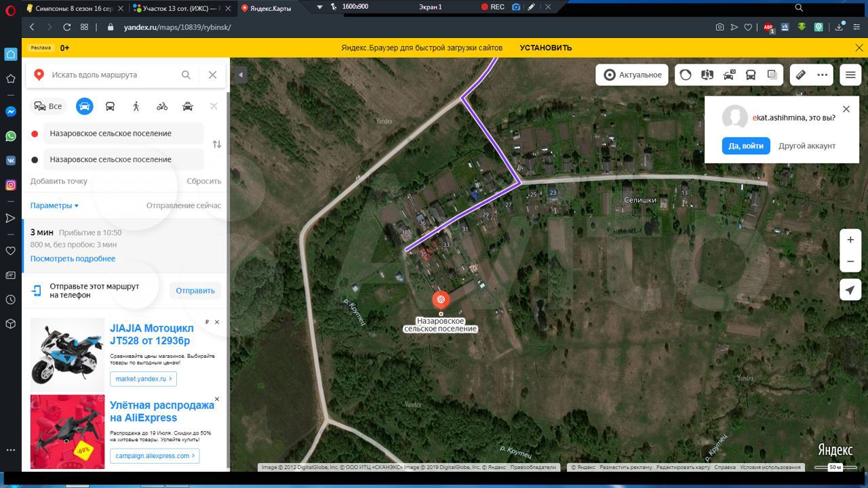Switch to 'Участок 13 сот. (ИЖС)' tab
This screenshot has width=868, height=488.
(x=182, y=7)
